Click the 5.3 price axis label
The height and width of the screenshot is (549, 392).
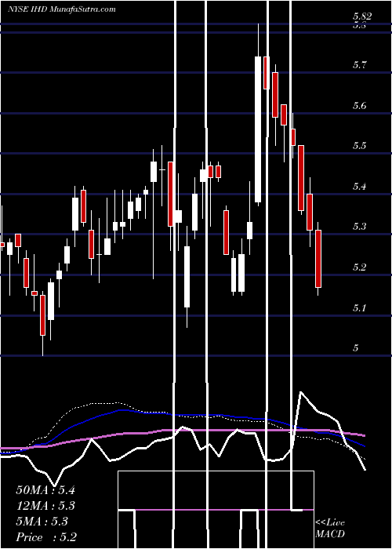pos(359,227)
